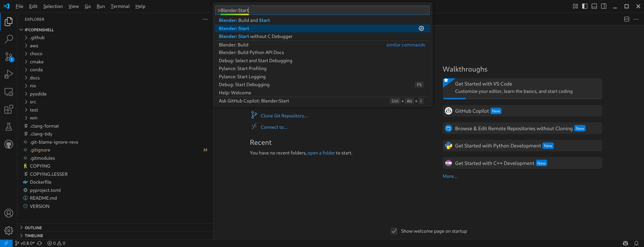Select Pylance: Start Profiling command
The image size is (644, 247).
(322, 69)
